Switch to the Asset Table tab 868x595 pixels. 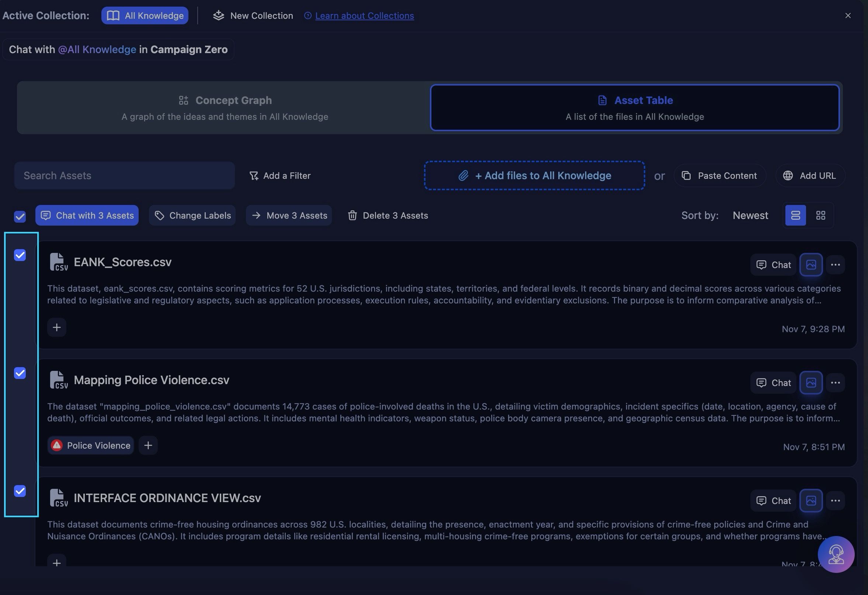coord(635,108)
